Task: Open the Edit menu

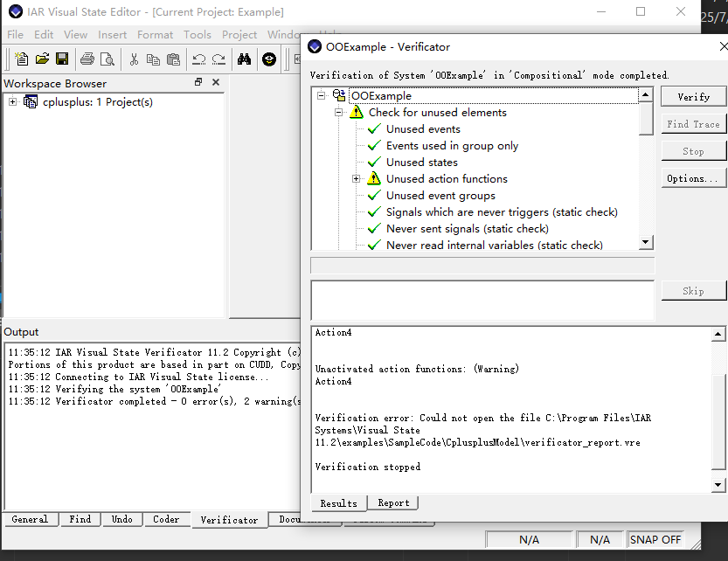Action: click(x=44, y=35)
